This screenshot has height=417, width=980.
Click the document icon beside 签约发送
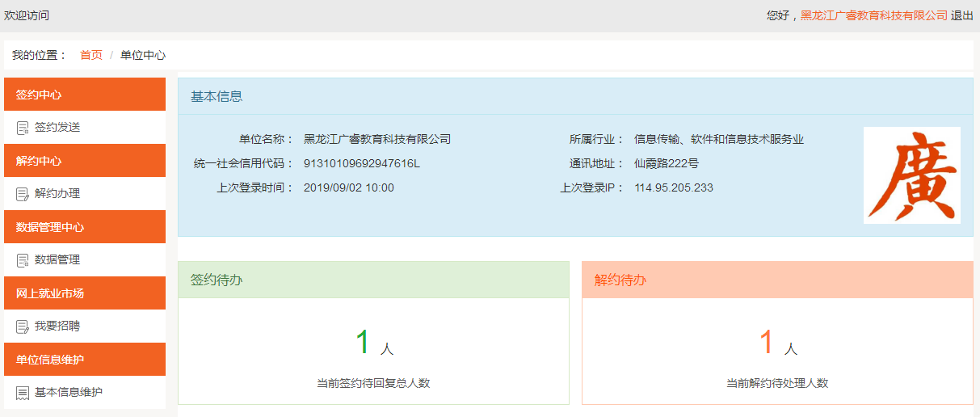[23, 128]
